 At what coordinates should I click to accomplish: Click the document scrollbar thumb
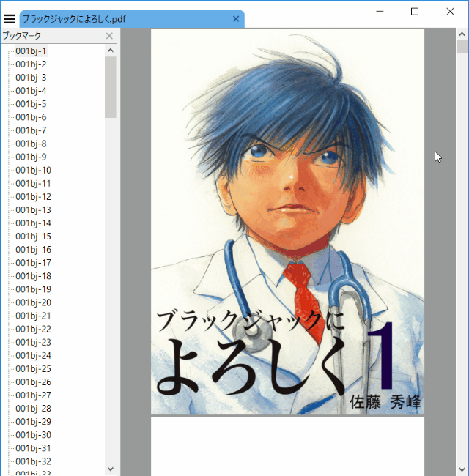[x=462, y=46]
